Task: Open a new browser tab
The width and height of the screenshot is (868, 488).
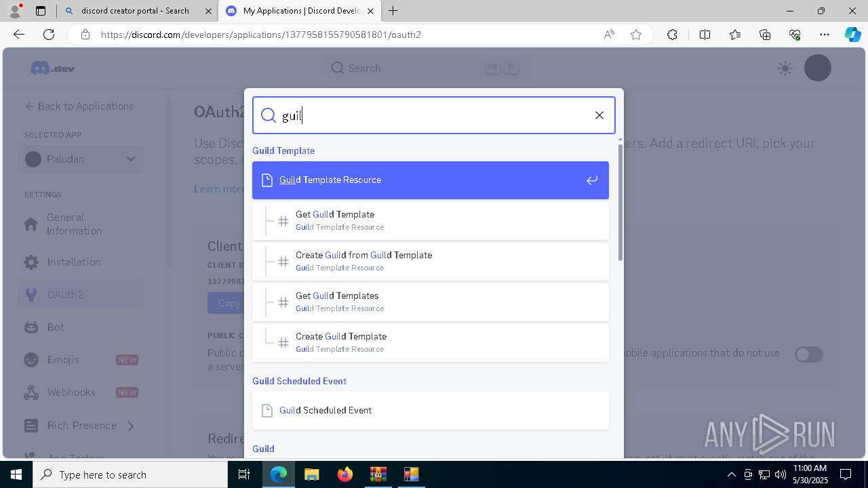Action: coord(393,11)
